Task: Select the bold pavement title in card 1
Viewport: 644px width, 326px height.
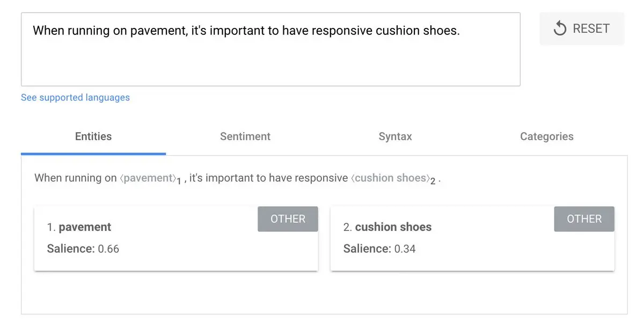Action: coord(85,227)
